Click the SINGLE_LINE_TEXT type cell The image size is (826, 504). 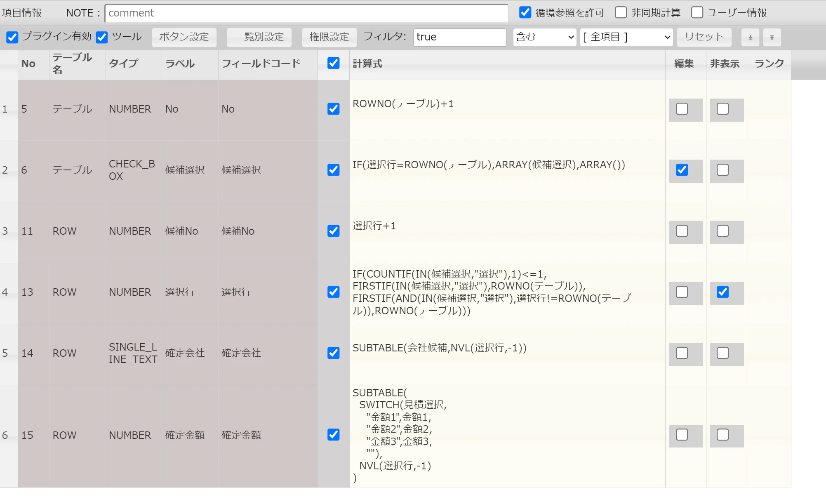click(134, 353)
